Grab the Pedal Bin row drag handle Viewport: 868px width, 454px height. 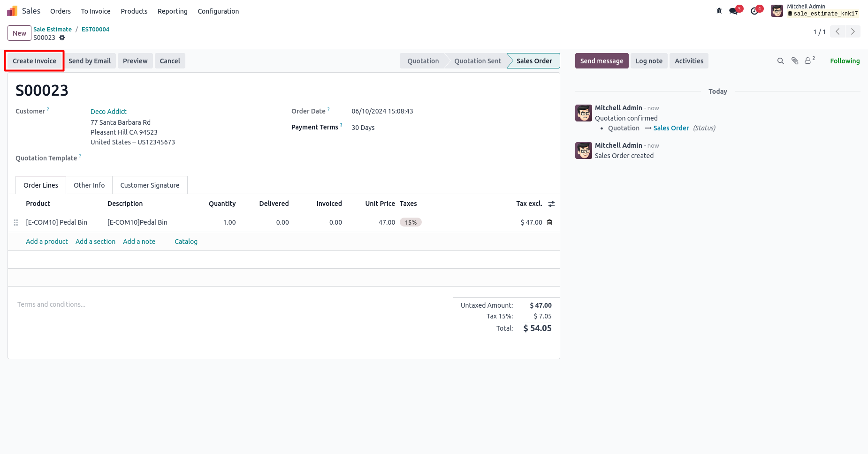16,222
